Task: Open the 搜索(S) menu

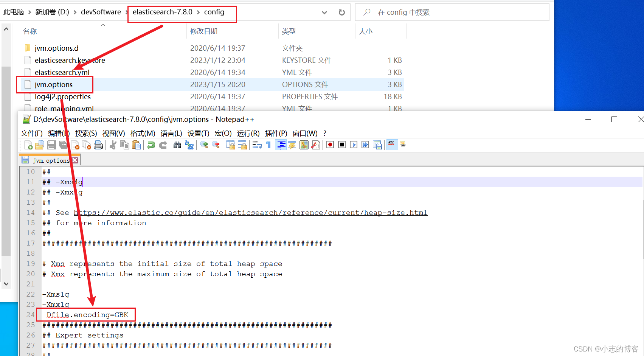Action: click(x=86, y=133)
